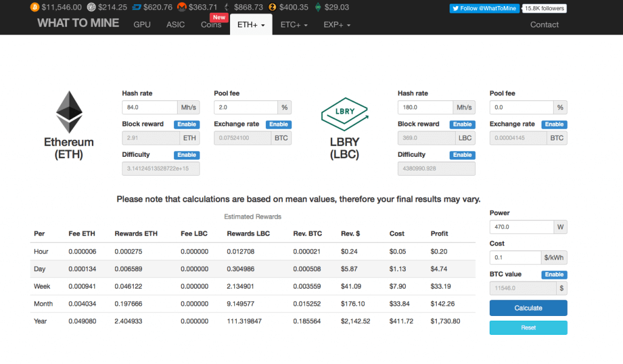Click the Dash coin icon

coord(136,7)
